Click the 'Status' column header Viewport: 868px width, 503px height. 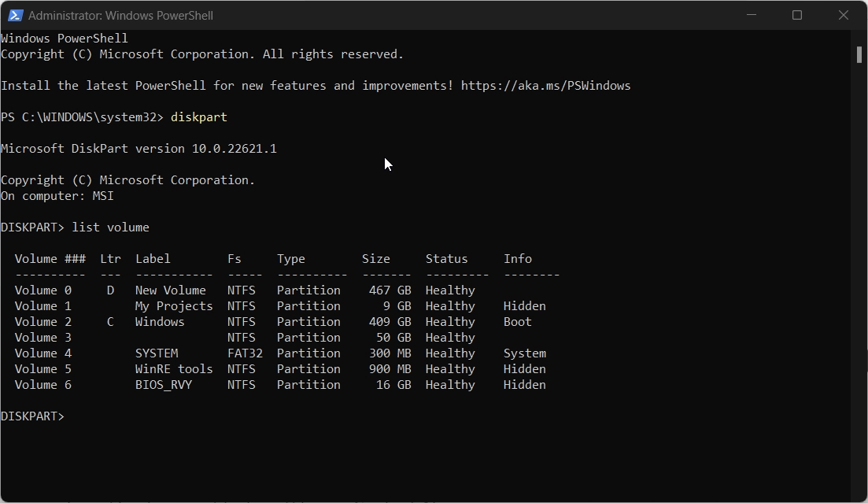[x=446, y=259]
